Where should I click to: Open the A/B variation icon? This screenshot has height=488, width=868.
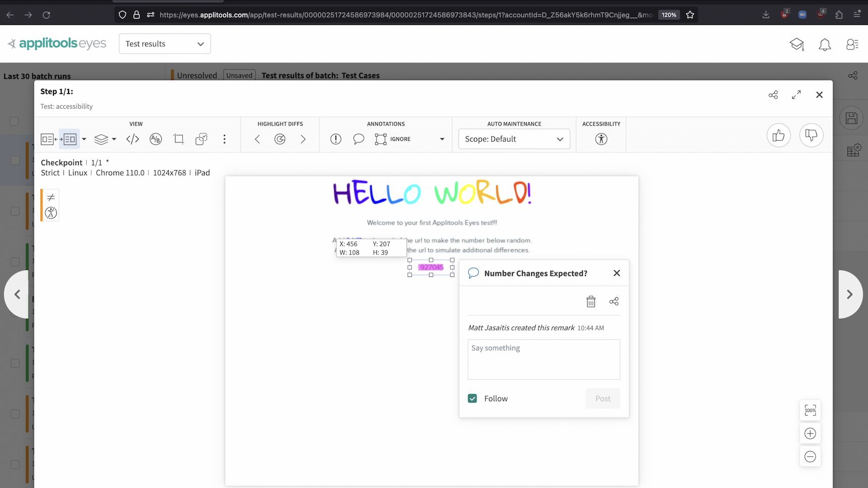[156, 139]
